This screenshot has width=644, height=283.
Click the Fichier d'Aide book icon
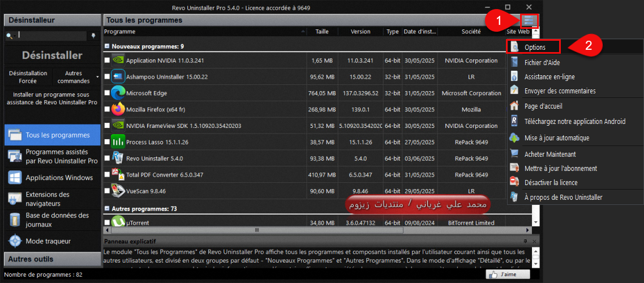[x=514, y=62]
